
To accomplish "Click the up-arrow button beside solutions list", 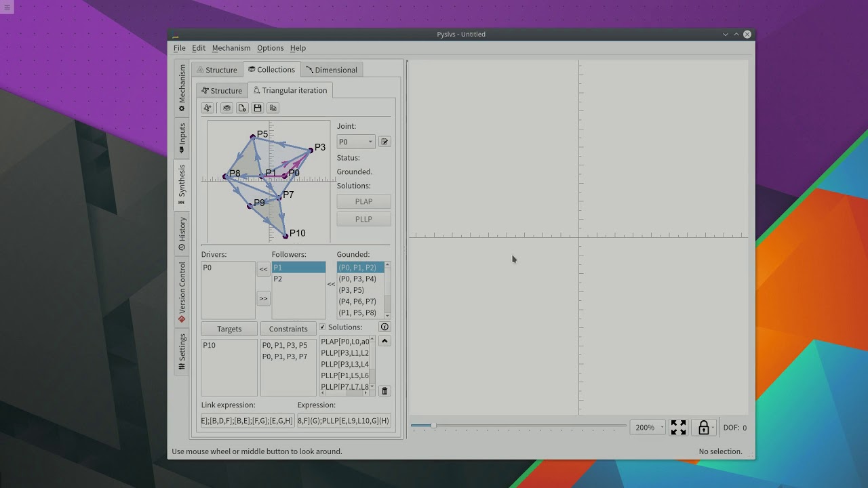I will tap(384, 341).
